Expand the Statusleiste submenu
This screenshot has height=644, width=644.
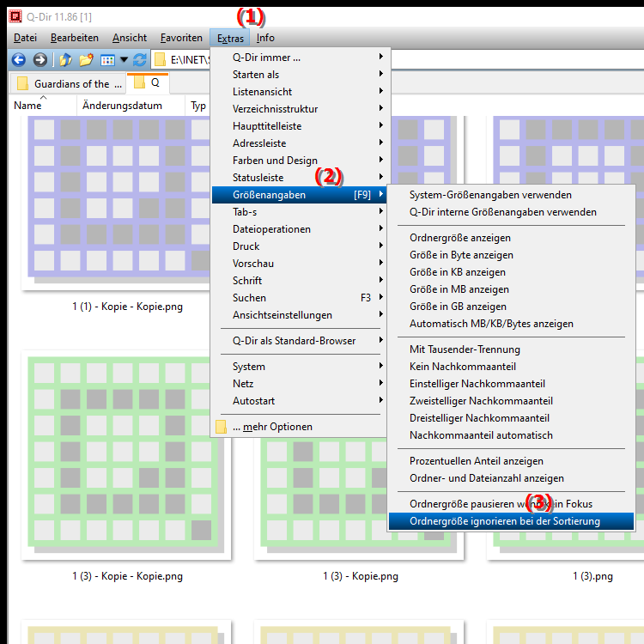click(x=299, y=178)
